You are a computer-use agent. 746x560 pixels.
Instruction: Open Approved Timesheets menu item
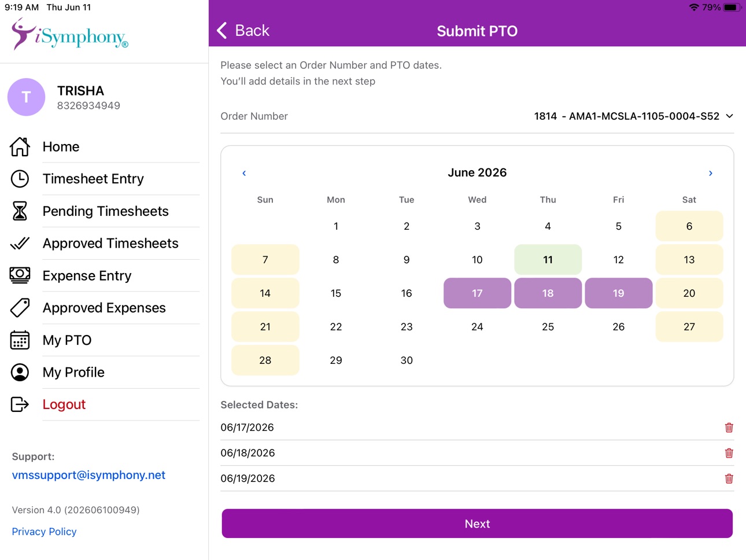click(110, 244)
